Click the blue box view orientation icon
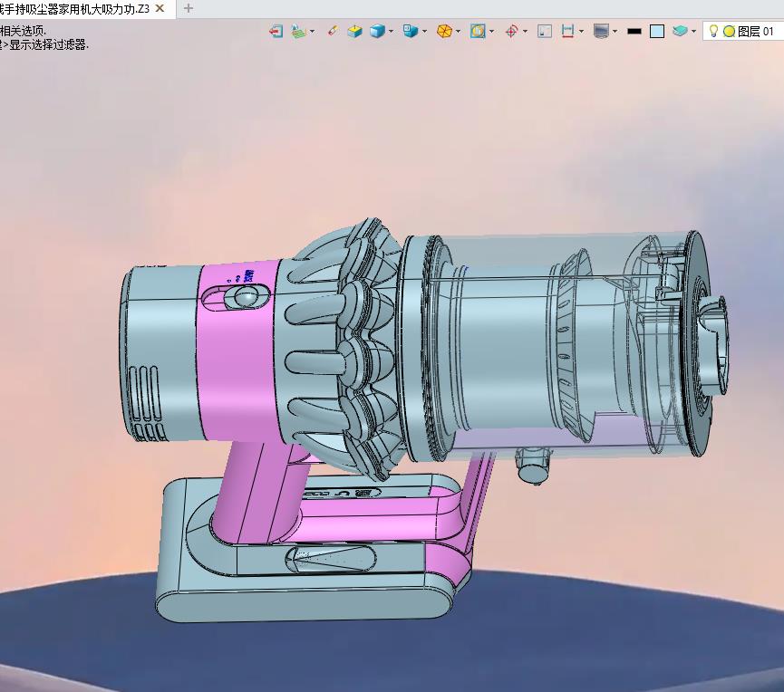 point(411,32)
